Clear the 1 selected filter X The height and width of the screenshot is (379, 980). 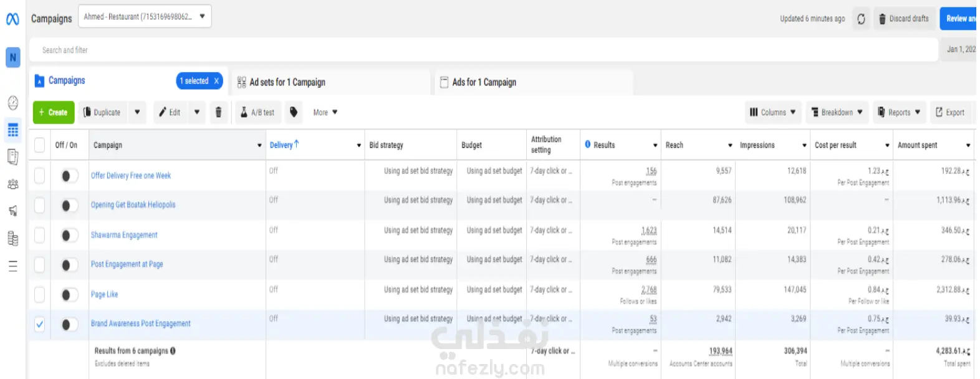coord(216,81)
